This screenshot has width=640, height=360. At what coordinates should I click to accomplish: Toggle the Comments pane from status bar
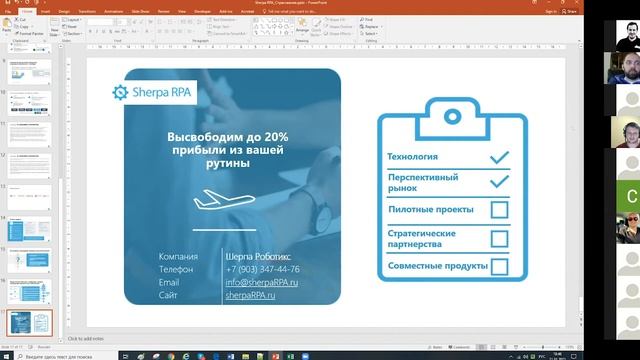tap(459, 347)
